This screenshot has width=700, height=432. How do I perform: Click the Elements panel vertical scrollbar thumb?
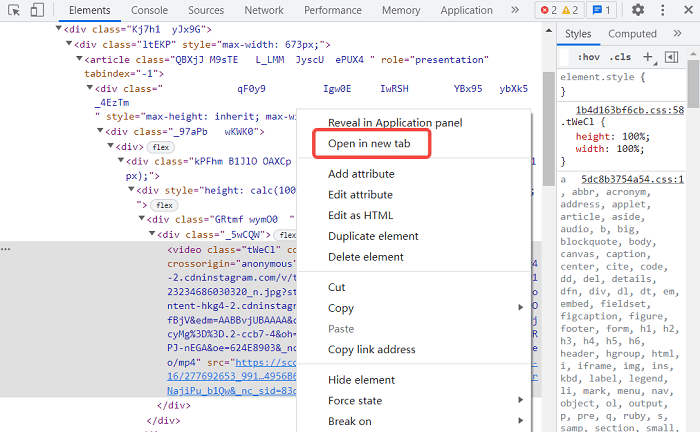(549, 129)
